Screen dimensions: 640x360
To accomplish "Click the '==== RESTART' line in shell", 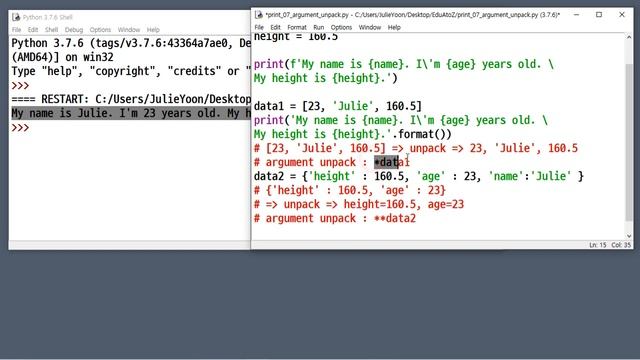I will pyautogui.click(x=131, y=99).
